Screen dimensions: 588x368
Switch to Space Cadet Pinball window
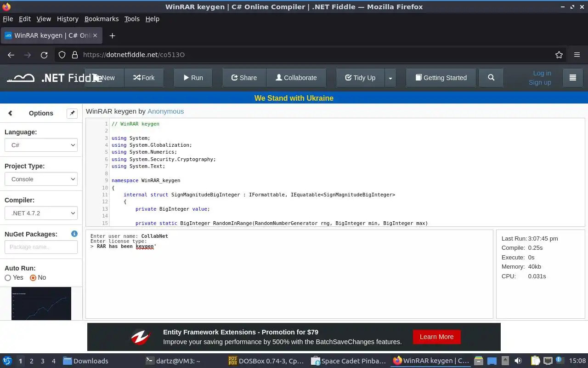(349, 361)
